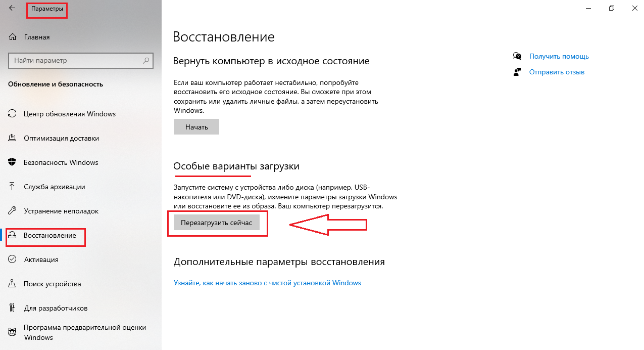Screen dimensions: 644x350
Task: Click Особые варианты загрузки heading
Action: [236, 166]
